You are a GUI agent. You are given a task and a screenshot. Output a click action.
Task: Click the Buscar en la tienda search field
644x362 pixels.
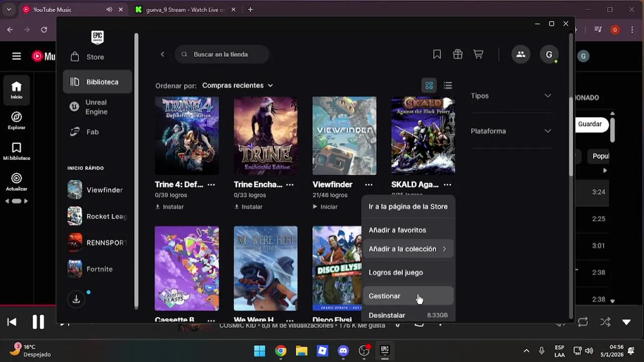point(222,54)
